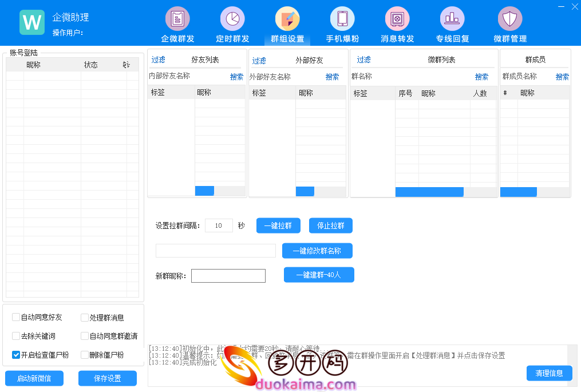
Task: Click the 新群昵称 input field
Action: pyautogui.click(x=228, y=276)
